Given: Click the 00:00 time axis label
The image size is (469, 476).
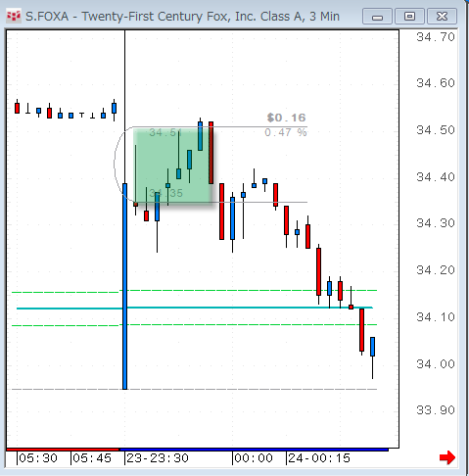Looking at the screenshot, I should (x=254, y=458).
